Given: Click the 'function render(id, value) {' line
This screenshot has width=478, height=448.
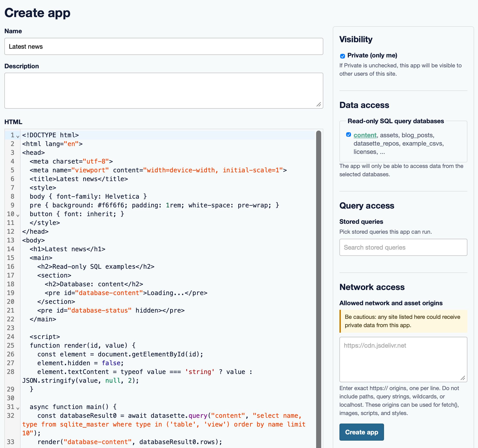Looking at the screenshot, I should (82, 345).
